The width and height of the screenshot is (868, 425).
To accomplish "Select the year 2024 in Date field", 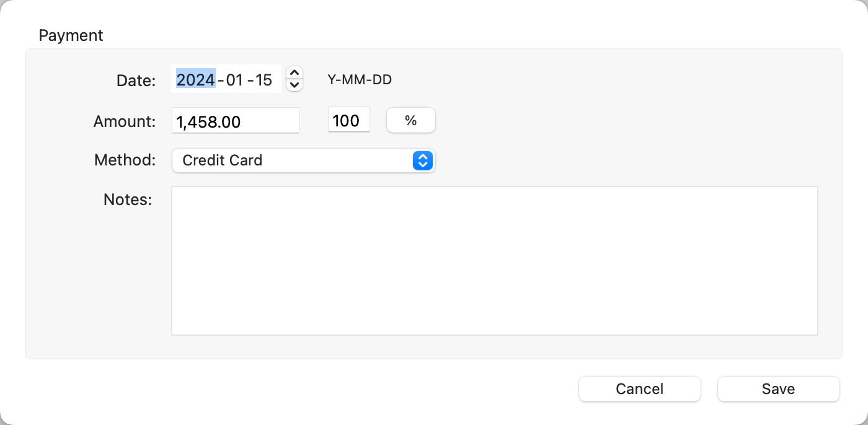I will coord(195,80).
